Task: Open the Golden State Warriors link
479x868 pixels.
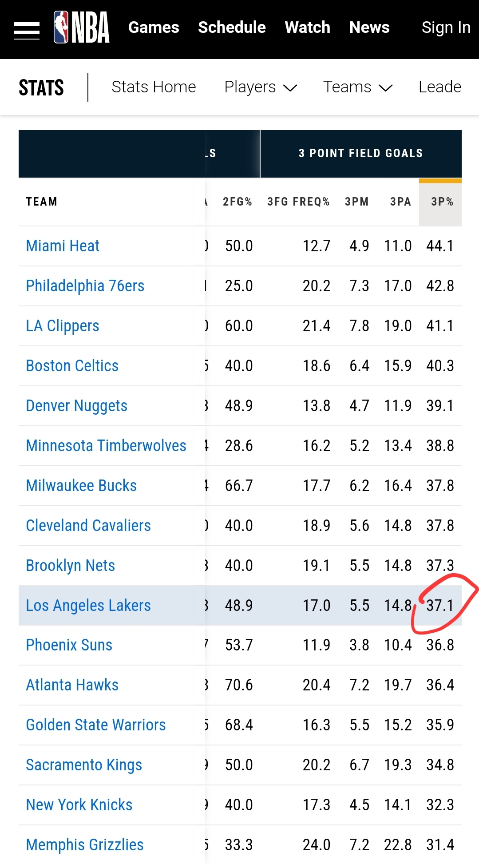Action: click(96, 725)
